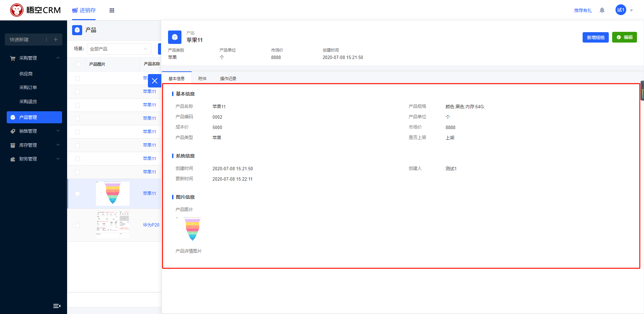Check the fifth 苹果11 row checkbox
This screenshot has height=314, width=644.
[77, 132]
